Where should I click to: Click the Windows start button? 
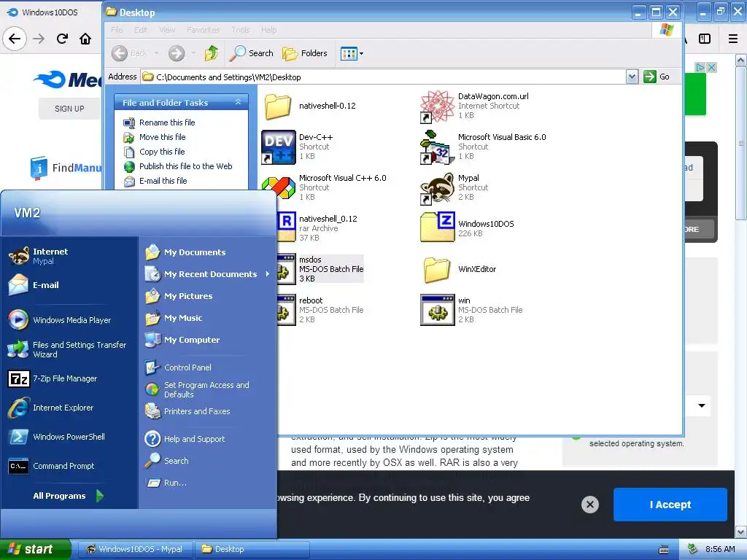[35, 549]
